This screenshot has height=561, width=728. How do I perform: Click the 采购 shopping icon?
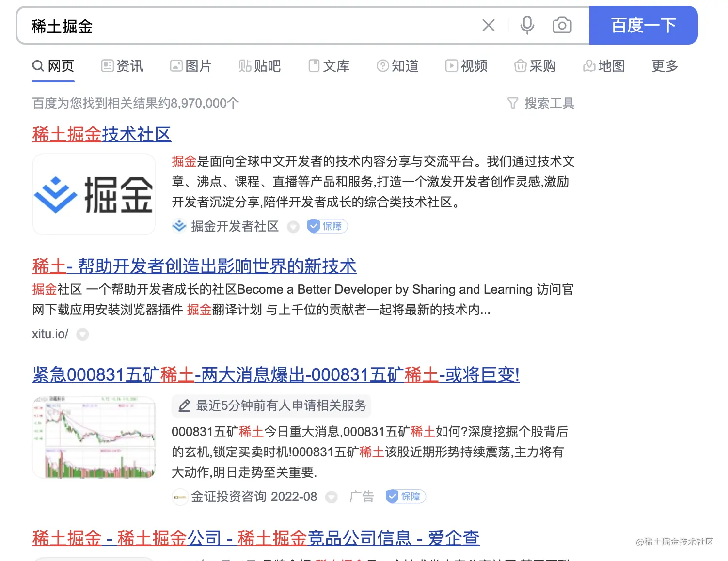[520, 65]
